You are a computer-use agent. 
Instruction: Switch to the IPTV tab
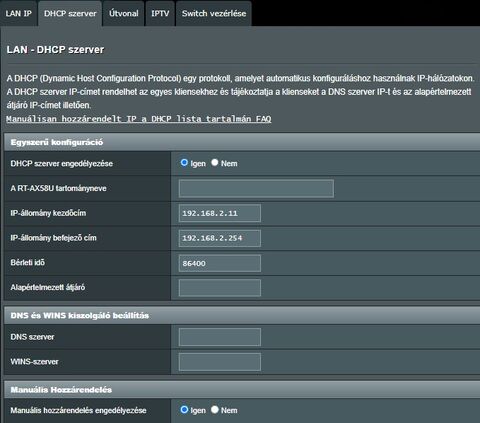tap(160, 13)
